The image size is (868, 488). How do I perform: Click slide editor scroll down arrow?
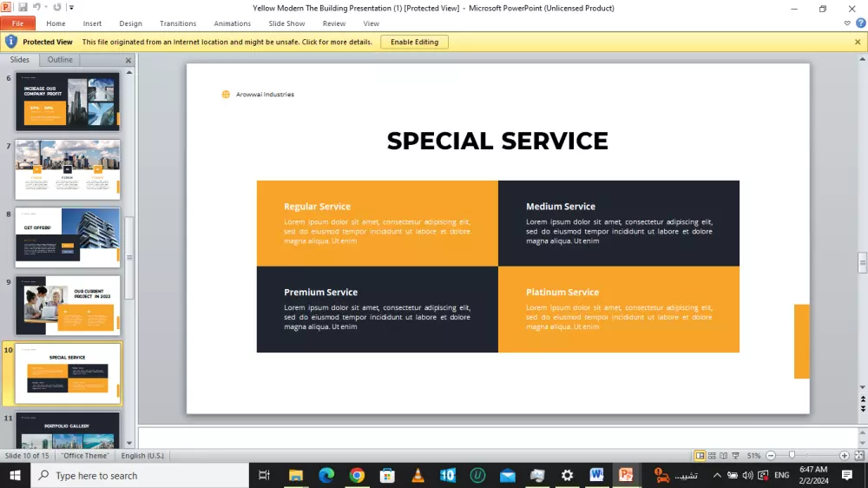coord(863,388)
